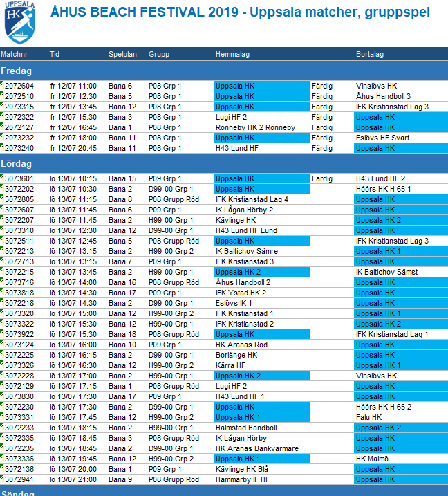Select IK Lågan Hörby in match 13072335
Image resolution: width=448 pixels, height=496 pixels.
241,439
